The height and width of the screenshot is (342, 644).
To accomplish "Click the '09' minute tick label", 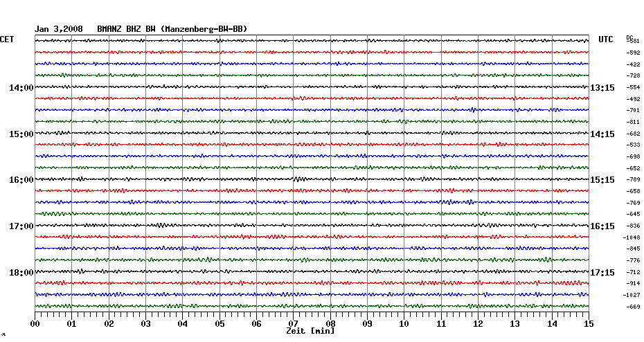I will pos(367,324).
